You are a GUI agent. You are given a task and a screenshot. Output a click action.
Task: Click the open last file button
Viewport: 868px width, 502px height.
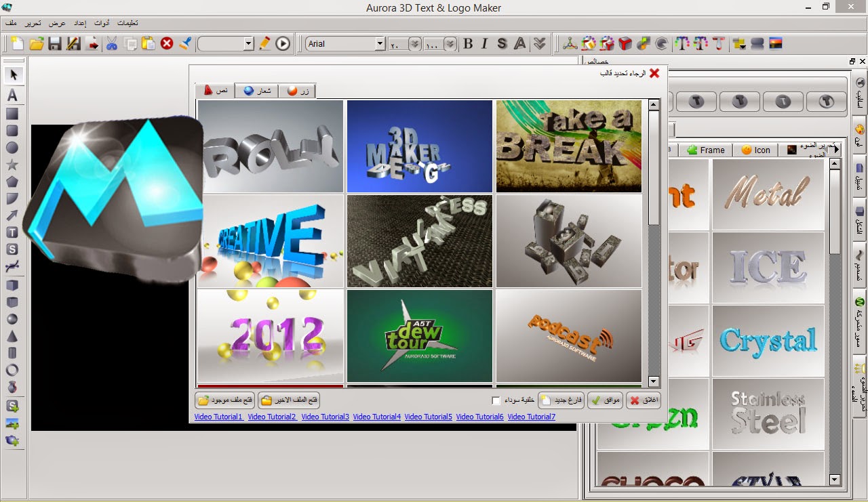[289, 400]
